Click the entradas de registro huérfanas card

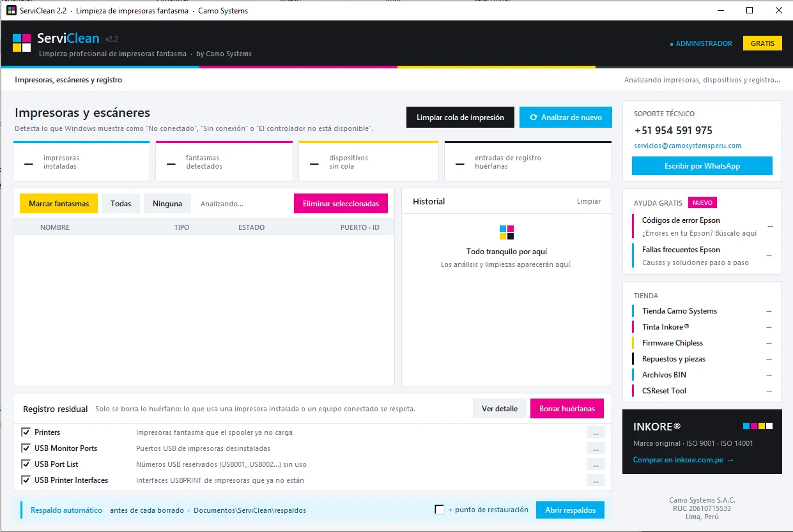(528, 162)
